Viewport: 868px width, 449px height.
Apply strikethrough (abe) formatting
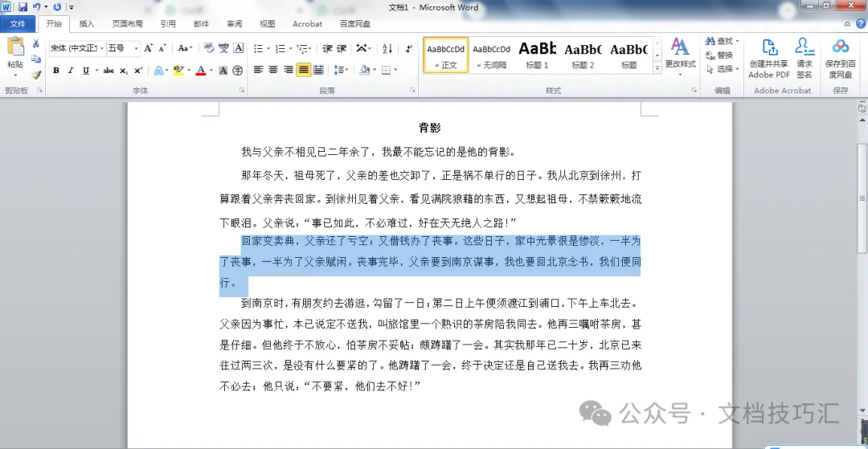(x=108, y=70)
